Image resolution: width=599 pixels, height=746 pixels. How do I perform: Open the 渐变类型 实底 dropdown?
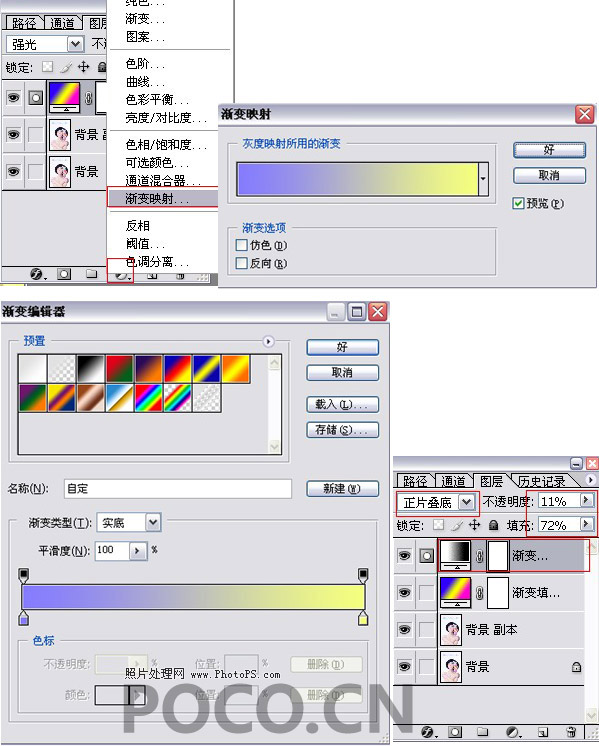click(x=153, y=523)
